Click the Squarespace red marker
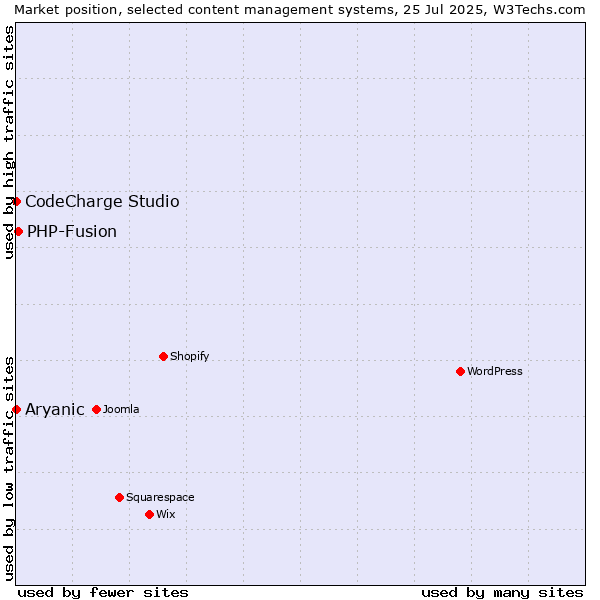The width and height of the screenshot is (600, 600). coord(119,497)
